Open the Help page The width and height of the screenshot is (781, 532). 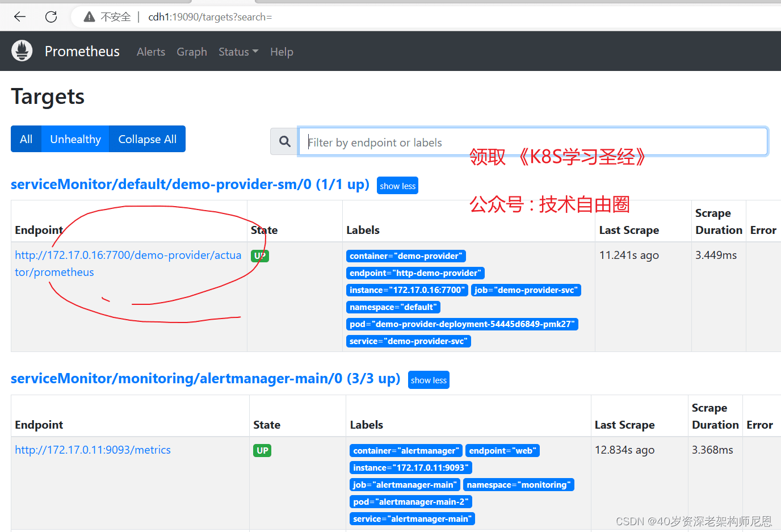tap(282, 52)
